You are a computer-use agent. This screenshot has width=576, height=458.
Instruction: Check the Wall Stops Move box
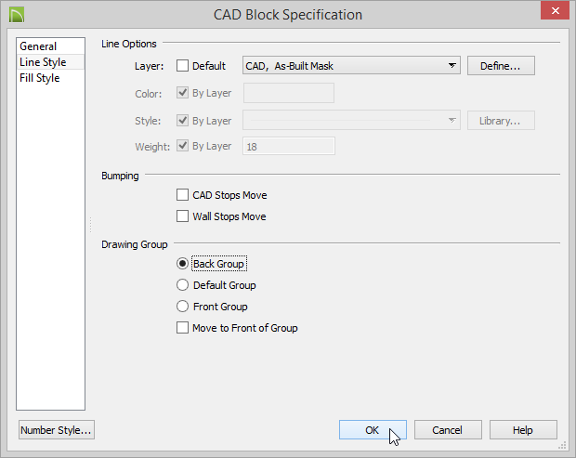click(x=182, y=216)
